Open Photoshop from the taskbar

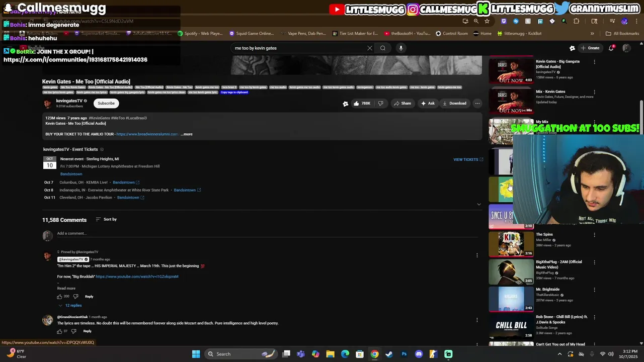click(404, 354)
